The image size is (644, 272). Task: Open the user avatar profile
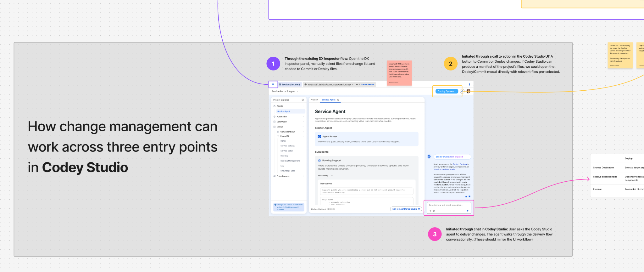pyautogui.click(x=468, y=91)
